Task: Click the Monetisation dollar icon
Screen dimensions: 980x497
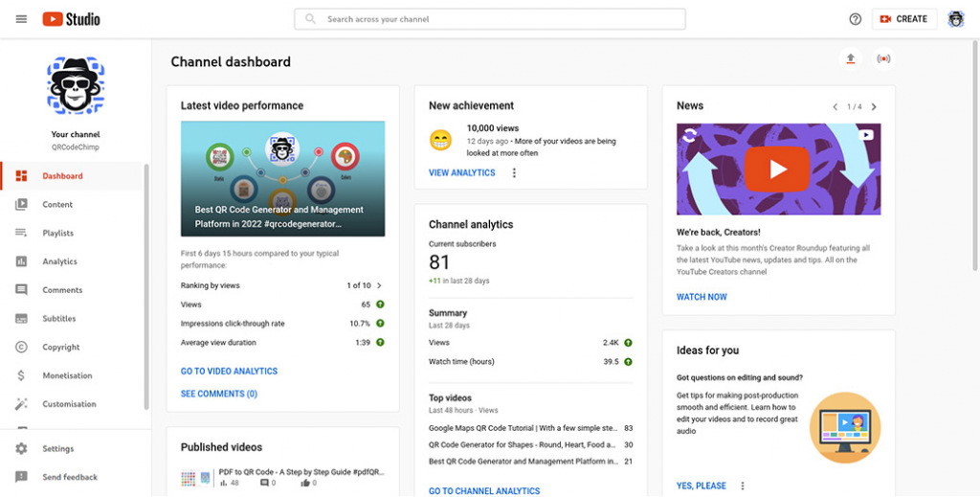Action: point(21,375)
